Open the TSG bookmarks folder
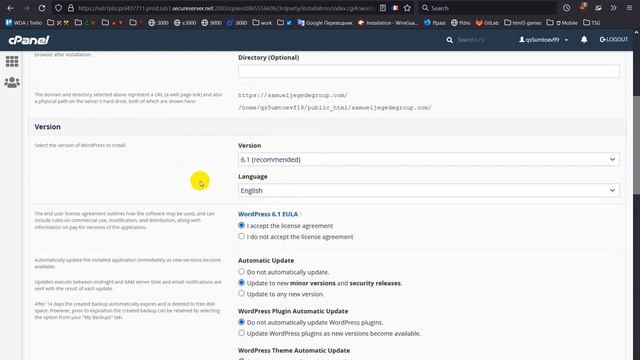The image size is (640, 360). [x=591, y=23]
